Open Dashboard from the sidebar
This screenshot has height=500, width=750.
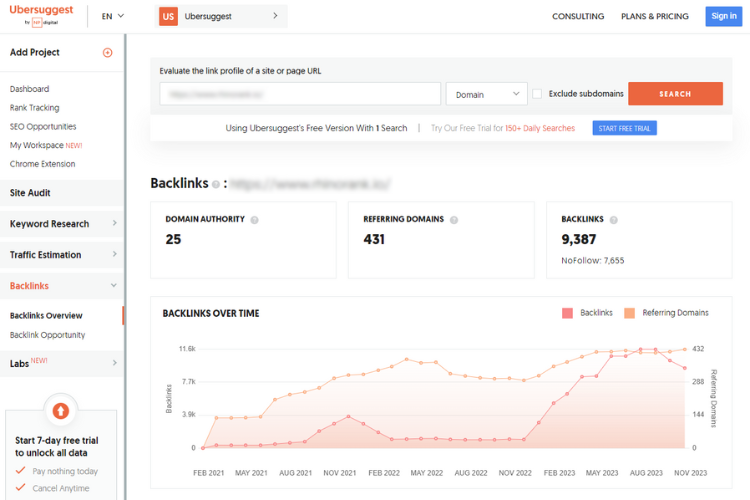[30, 89]
